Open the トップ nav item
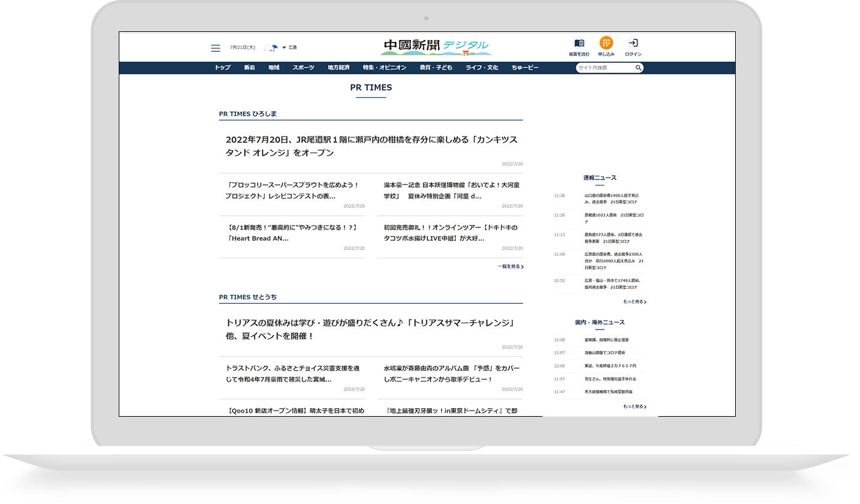This screenshot has height=504, width=860. [x=223, y=68]
